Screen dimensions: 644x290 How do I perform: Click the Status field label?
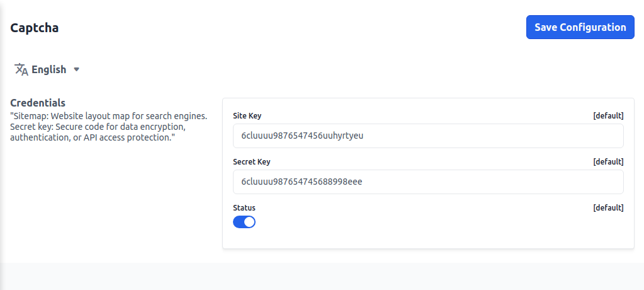coord(244,208)
